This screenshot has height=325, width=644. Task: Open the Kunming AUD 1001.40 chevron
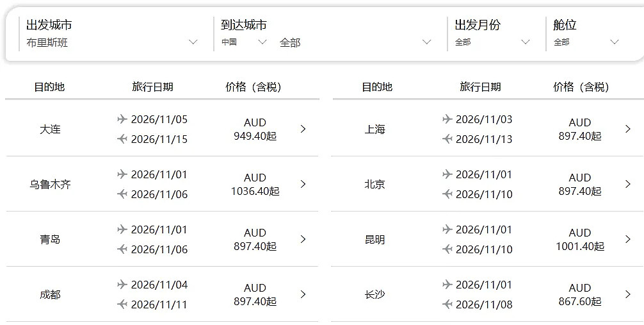628,239
